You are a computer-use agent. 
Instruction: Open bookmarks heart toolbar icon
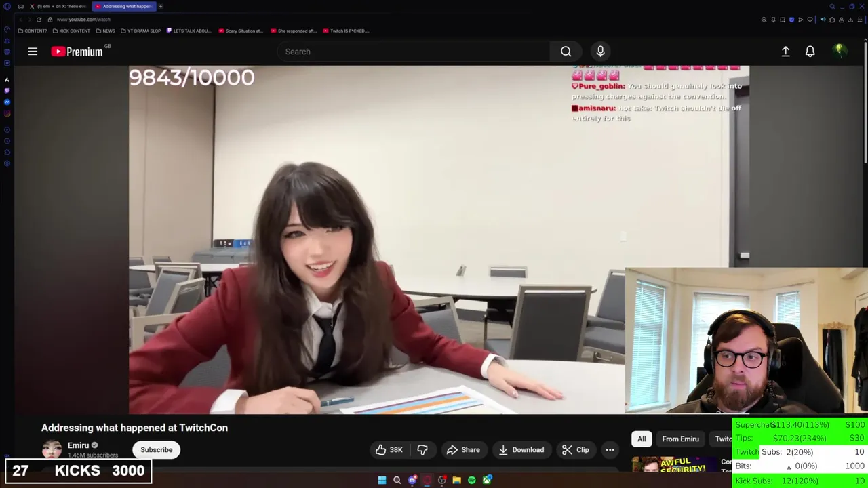810,20
